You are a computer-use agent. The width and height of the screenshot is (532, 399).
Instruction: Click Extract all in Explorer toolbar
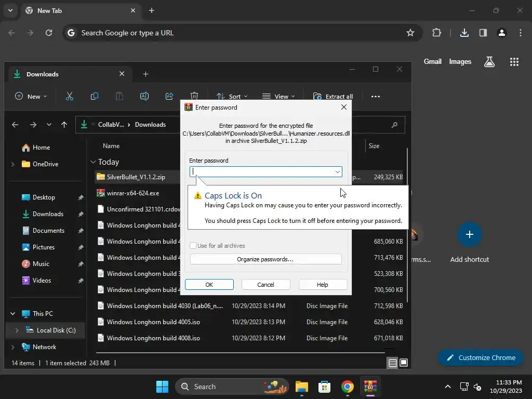(333, 96)
